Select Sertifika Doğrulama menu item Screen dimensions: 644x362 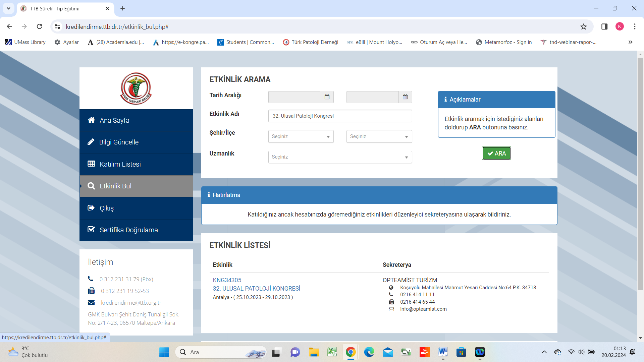[x=128, y=230]
